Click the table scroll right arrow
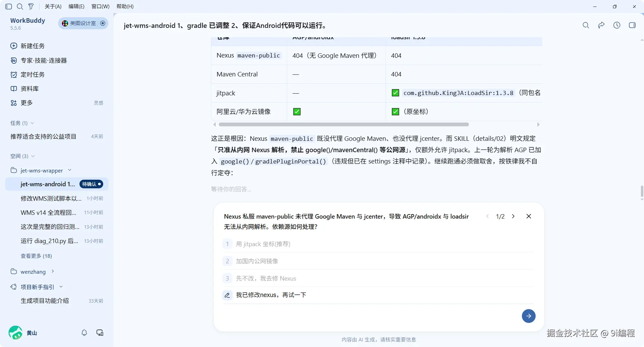Viewport: 644px width, 347px height. 538,125
